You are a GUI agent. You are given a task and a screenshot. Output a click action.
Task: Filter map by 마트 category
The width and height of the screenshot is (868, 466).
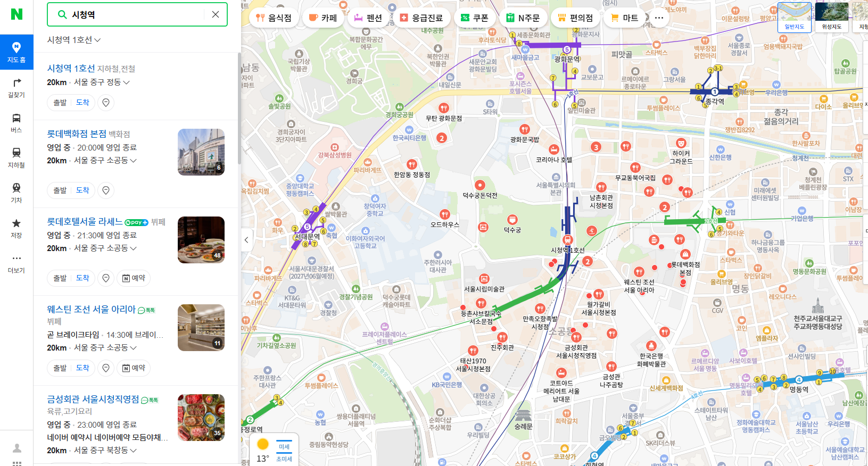pos(625,18)
